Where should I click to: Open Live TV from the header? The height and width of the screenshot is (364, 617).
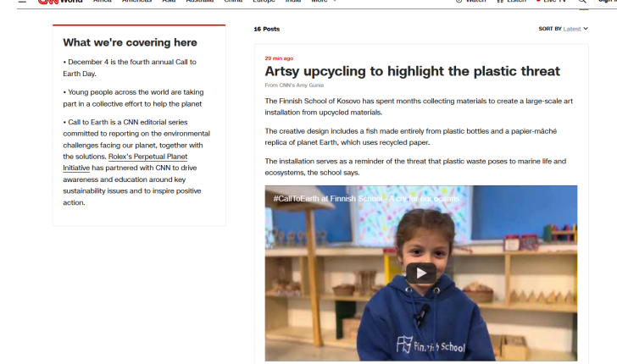pyautogui.click(x=551, y=2)
